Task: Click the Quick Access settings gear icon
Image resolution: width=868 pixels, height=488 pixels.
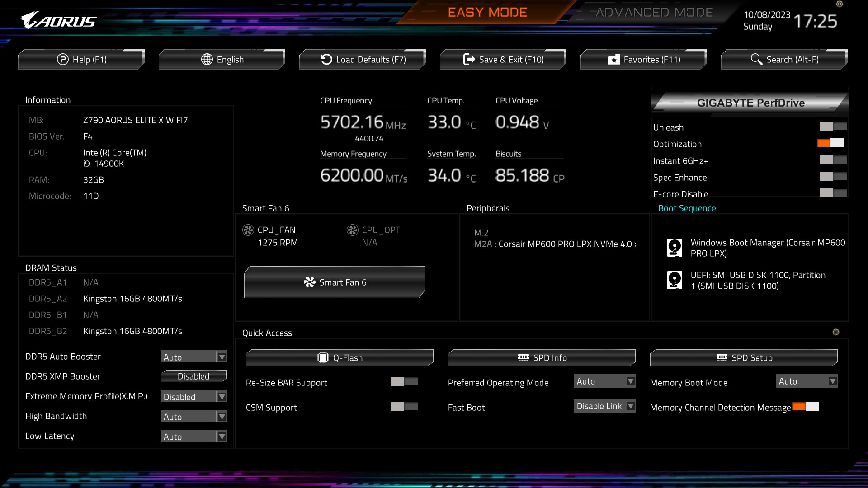Action: [x=836, y=332]
